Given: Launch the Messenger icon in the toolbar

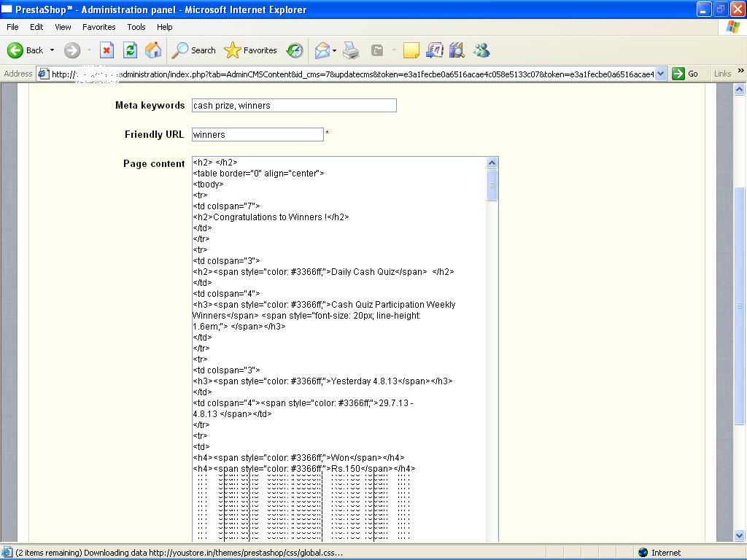Looking at the screenshot, I should coord(481,50).
